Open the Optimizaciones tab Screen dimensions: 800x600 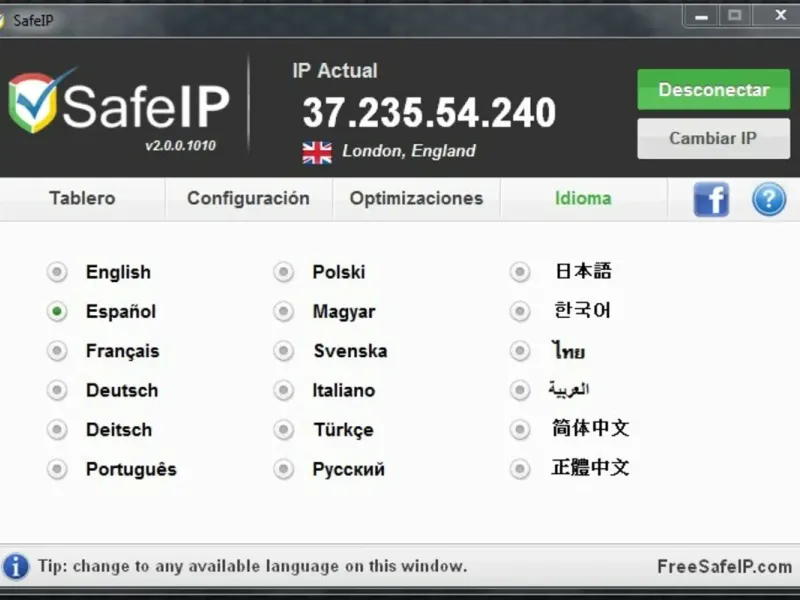pos(416,198)
